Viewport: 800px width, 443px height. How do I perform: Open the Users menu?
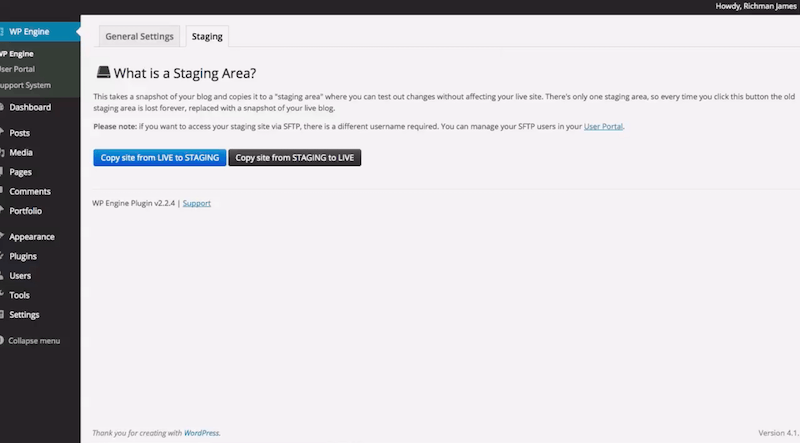pos(20,276)
